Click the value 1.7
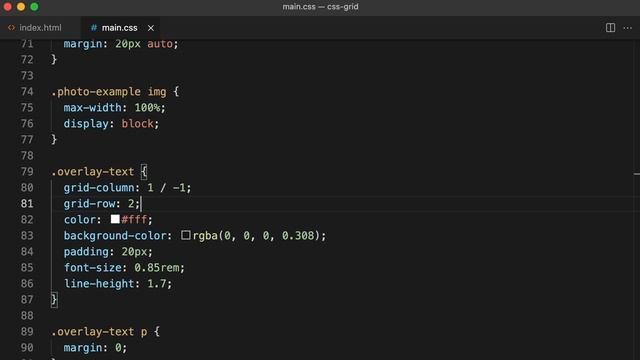 click(x=157, y=284)
